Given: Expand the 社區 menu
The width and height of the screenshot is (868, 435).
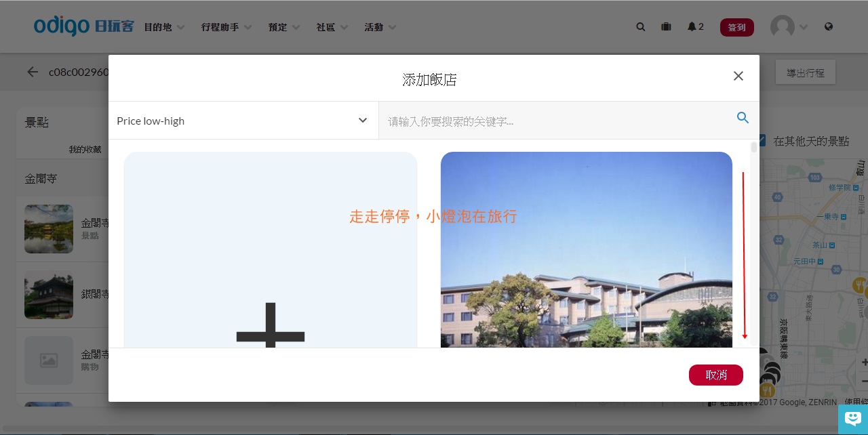Looking at the screenshot, I should pos(332,27).
